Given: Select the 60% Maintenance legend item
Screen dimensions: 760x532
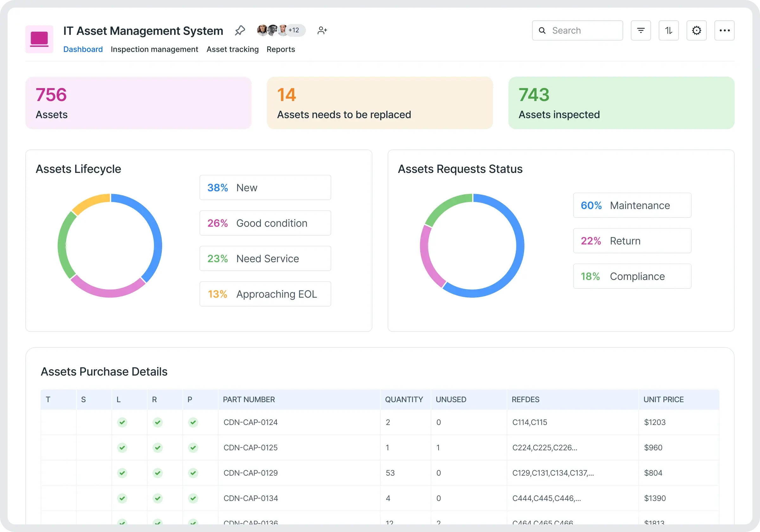Looking at the screenshot, I should point(631,205).
